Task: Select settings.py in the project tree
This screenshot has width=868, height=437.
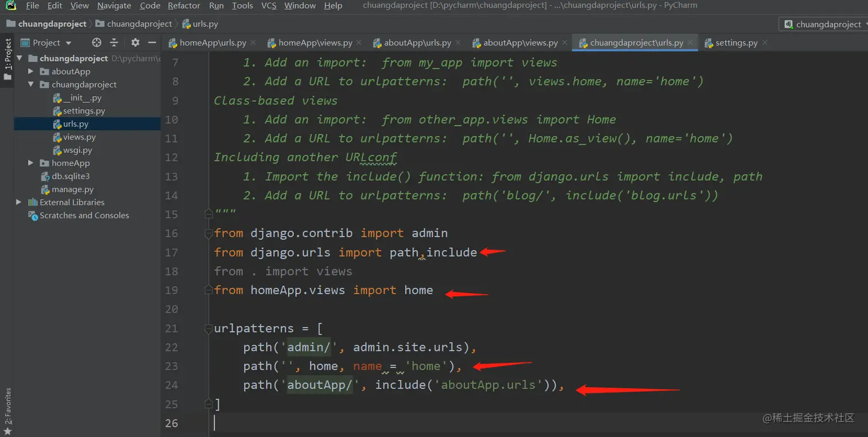Action: tap(84, 111)
